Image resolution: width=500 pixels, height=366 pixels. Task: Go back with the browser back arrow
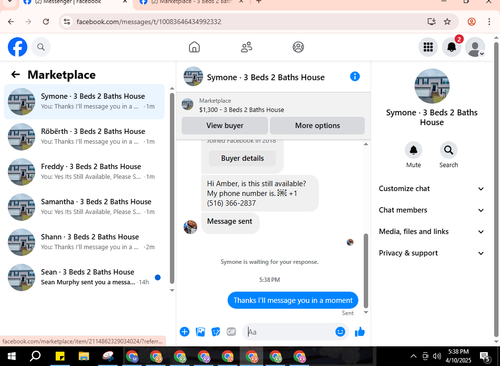(x=11, y=22)
